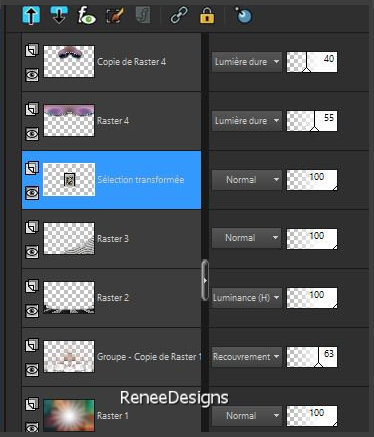The width and height of the screenshot is (374, 437).
Task: Click the panel splitter collapse handle
Action: [205, 281]
